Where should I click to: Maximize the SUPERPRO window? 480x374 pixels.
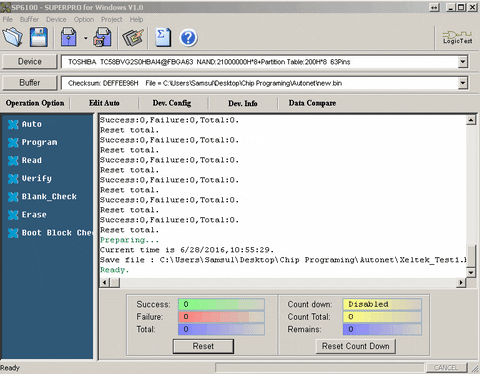[x=461, y=7]
